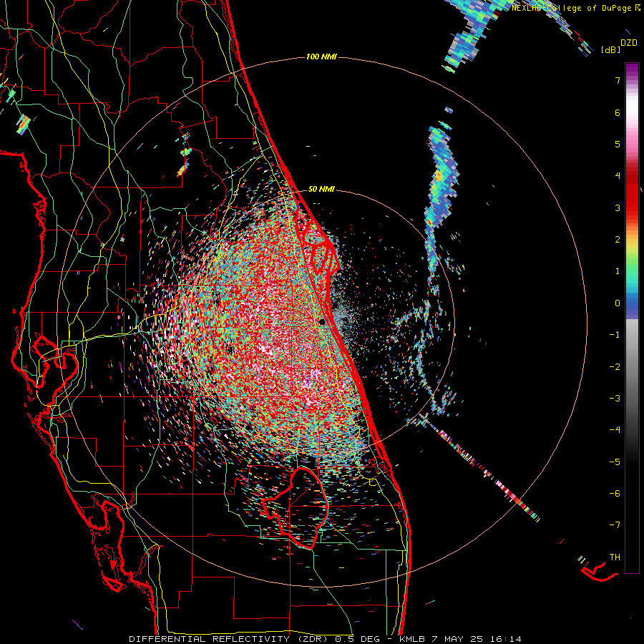Click the "-1" tick label on the scale
644x644 pixels.
tap(615, 335)
